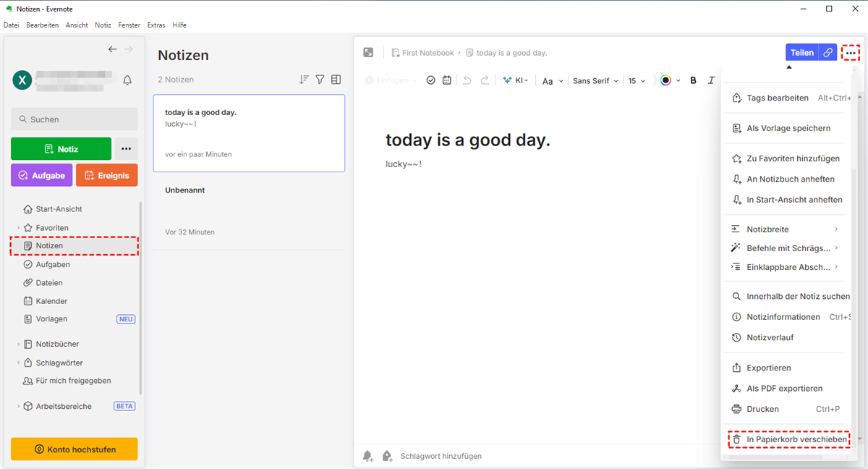Click the Konto hochstufen button
The image size is (868, 469).
tap(74, 449)
